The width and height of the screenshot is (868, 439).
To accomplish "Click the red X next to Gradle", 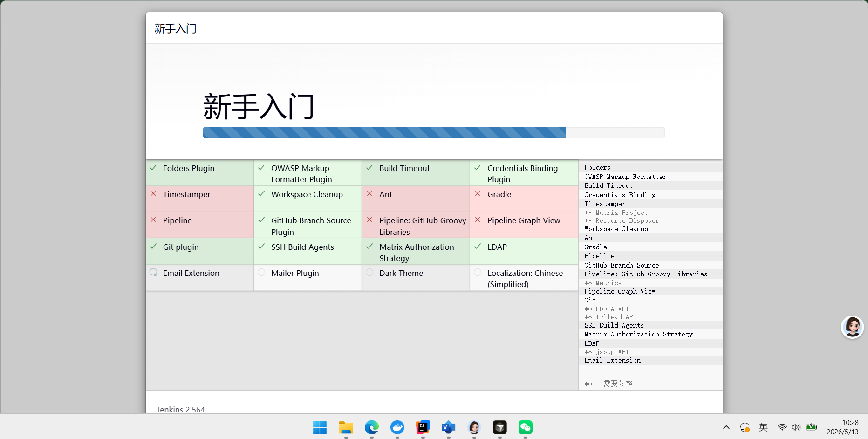I will [478, 193].
